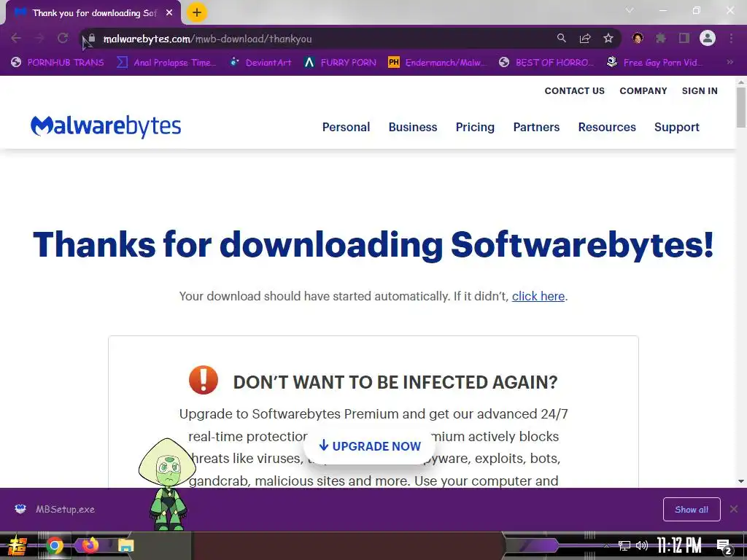The height and width of the screenshot is (560, 747).
Task: Click the green Peridot desktop character
Action: click(x=167, y=484)
